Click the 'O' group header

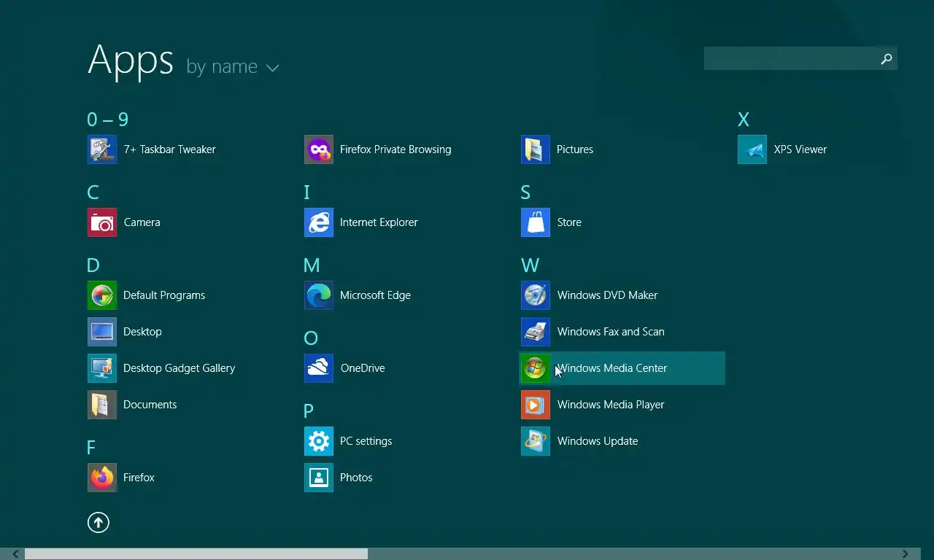[311, 338]
